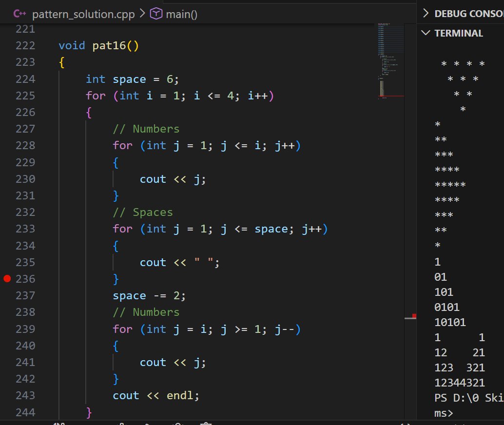Viewport: 504px width, 425px height.
Task: Open pattern_solution.cpp breadcrumb
Action: (x=83, y=14)
